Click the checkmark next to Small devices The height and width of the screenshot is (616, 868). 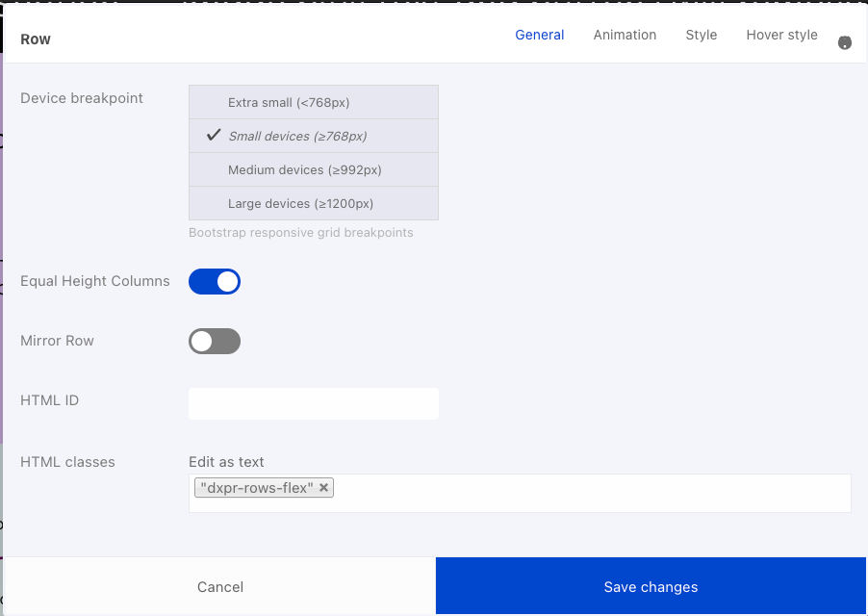click(x=214, y=135)
